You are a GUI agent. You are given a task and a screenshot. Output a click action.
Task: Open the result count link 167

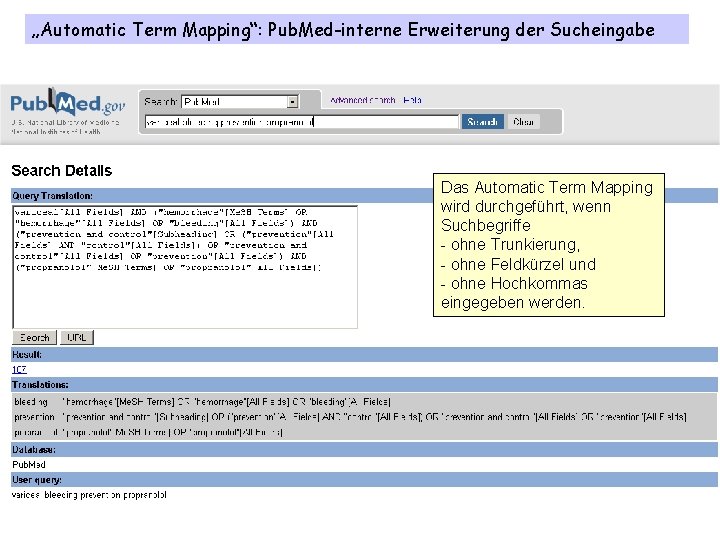(19, 370)
